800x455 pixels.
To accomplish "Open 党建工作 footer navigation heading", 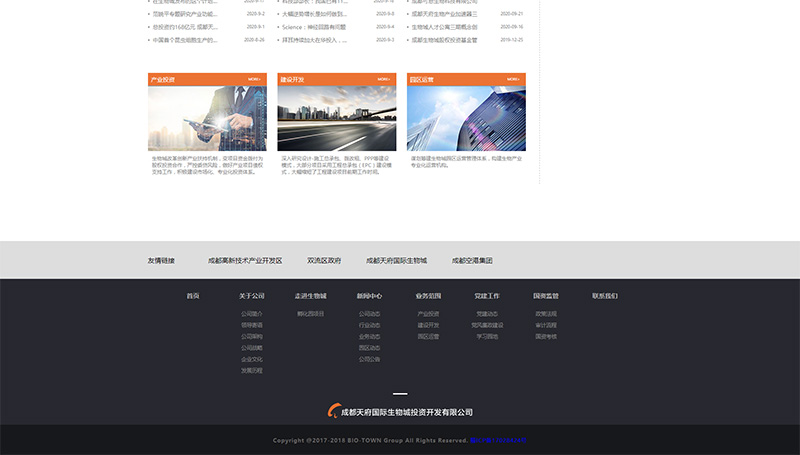I will [x=487, y=296].
